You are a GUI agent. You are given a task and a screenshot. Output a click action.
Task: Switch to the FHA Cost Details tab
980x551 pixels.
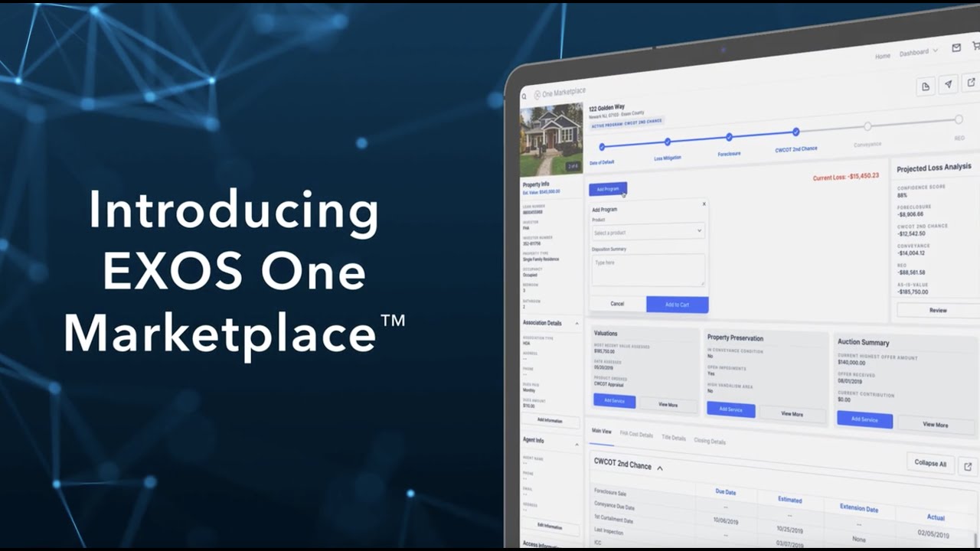point(636,435)
